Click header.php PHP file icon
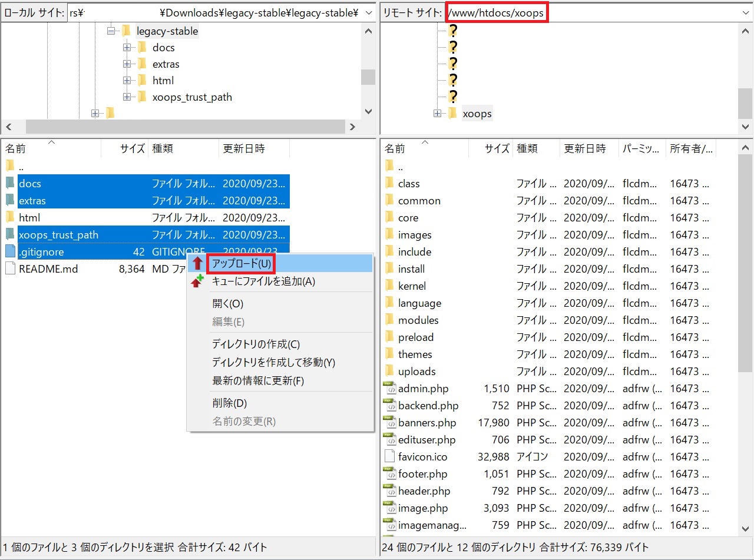The image size is (754, 560). pyautogui.click(x=389, y=491)
